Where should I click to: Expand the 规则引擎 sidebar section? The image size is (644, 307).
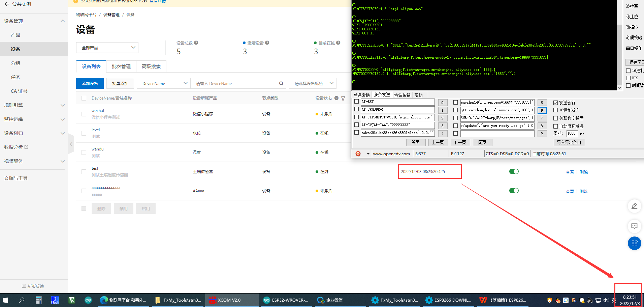62,105
